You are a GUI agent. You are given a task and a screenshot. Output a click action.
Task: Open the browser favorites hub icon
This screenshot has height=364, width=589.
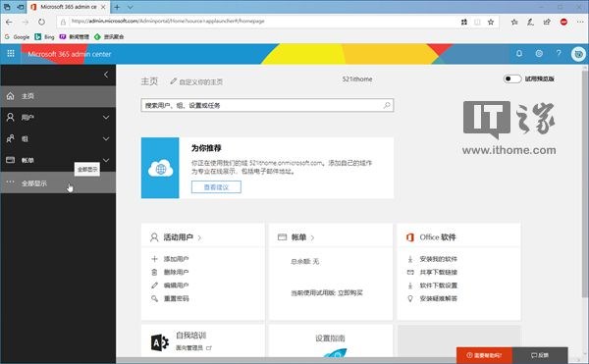point(514,23)
